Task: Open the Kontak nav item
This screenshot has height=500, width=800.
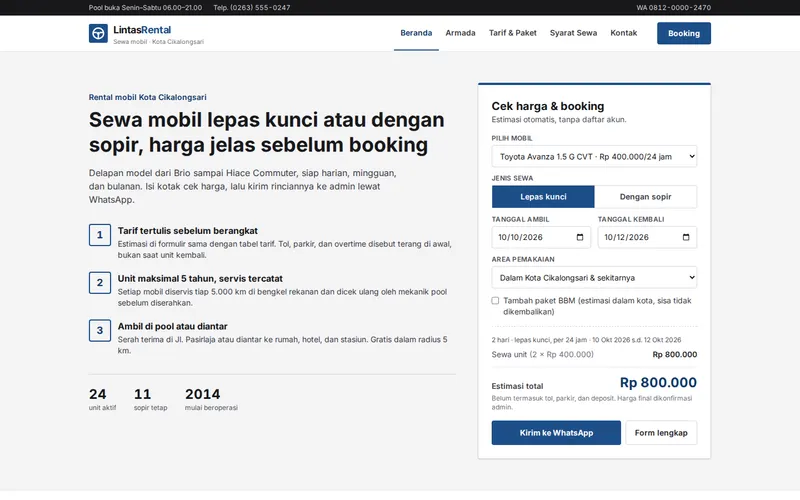Action: tap(623, 33)
